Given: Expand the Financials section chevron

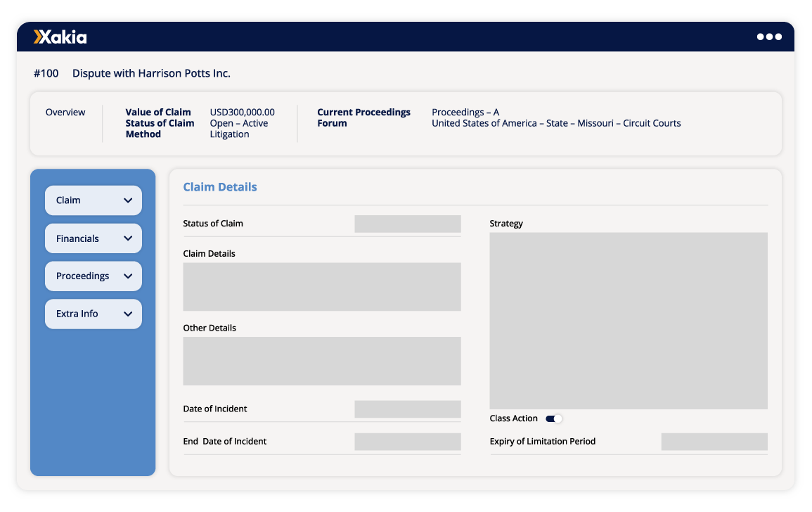Looking at the screenshot, I should 129,238.
